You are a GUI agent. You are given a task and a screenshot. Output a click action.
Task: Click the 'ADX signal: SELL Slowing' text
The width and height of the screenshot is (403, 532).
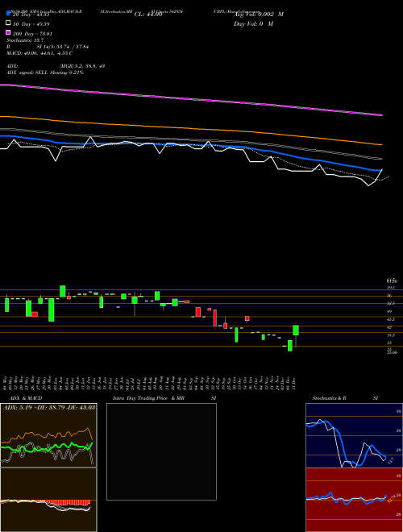click(x=45, y=73)
